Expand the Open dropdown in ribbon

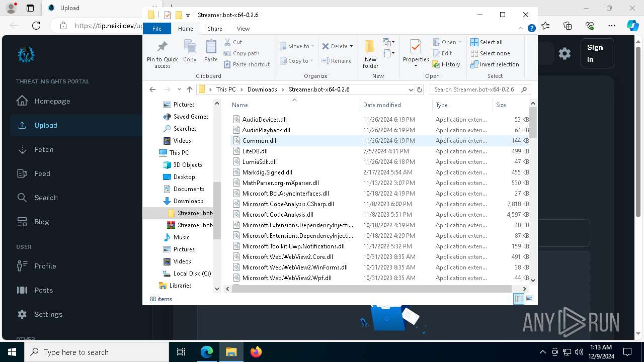(x=460, y=42)
